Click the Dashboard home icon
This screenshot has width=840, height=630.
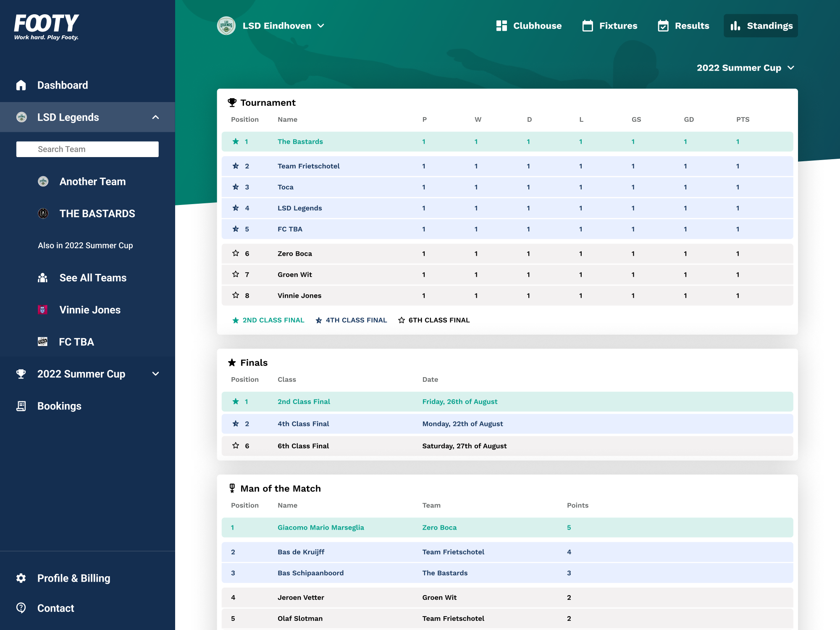pos(21,85)
